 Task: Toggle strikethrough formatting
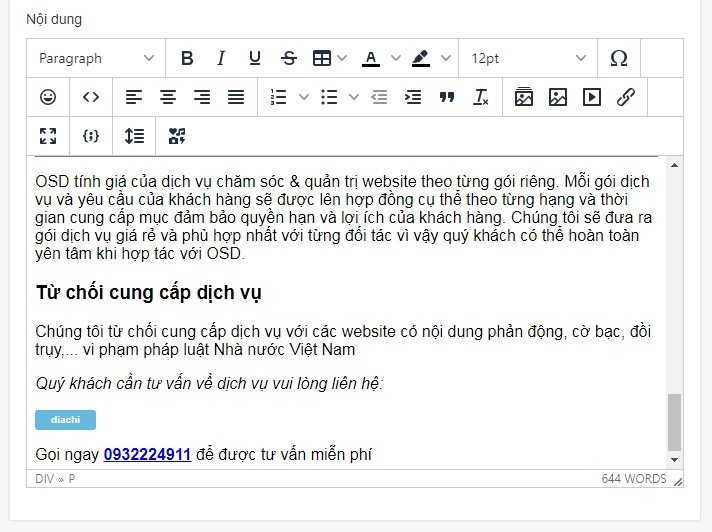[289, 58]
